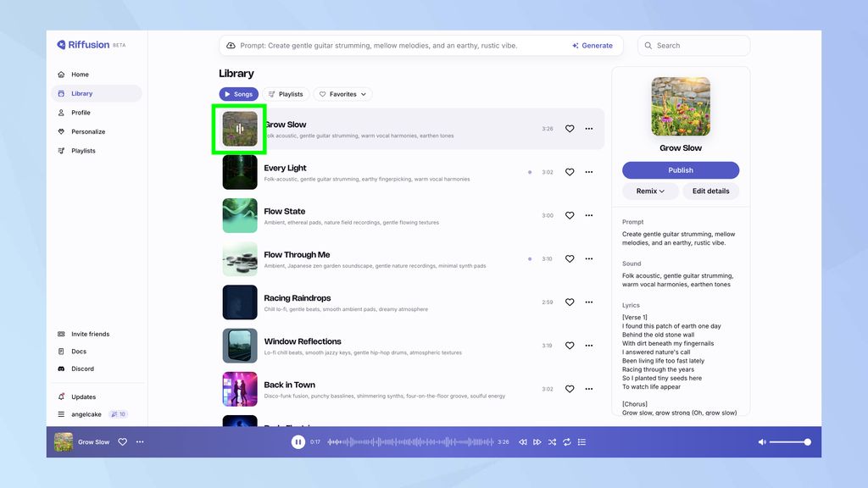Toggle repeat mode in the player
The image size is (868, 488).
[x=566, y=441]
